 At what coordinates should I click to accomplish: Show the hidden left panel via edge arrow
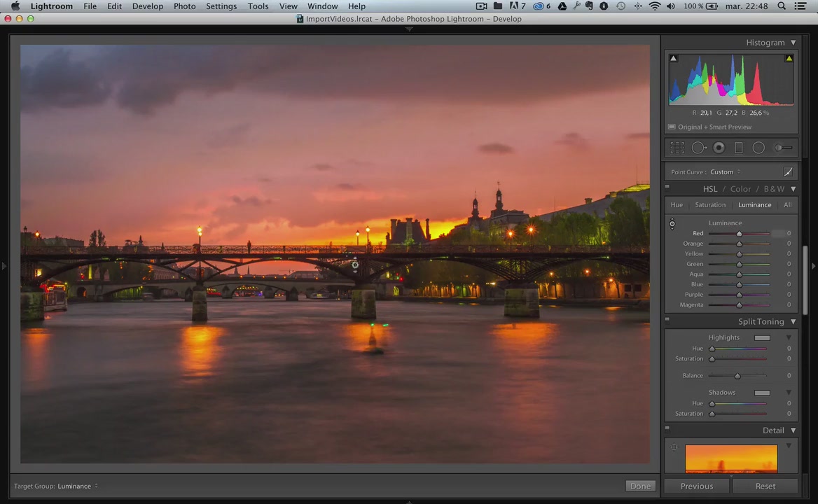point(4,266)
